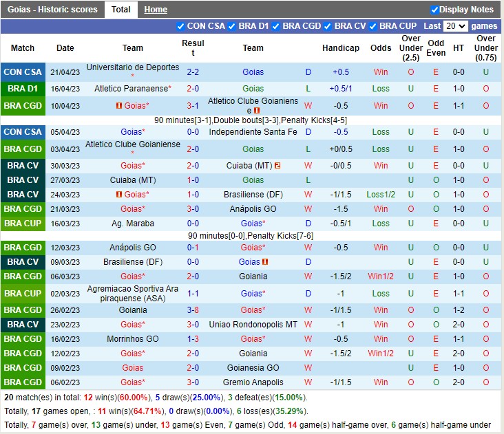The height and width of the screenshot is (434, 504).
Task: Click the BRA CUP league cell dated 16/03/23
Action: [x=23, y=224]
